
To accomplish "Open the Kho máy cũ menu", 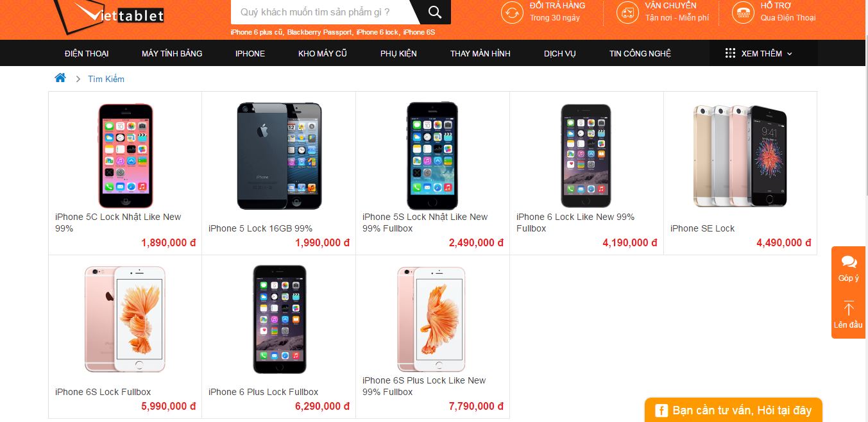I will click(322, 53).
